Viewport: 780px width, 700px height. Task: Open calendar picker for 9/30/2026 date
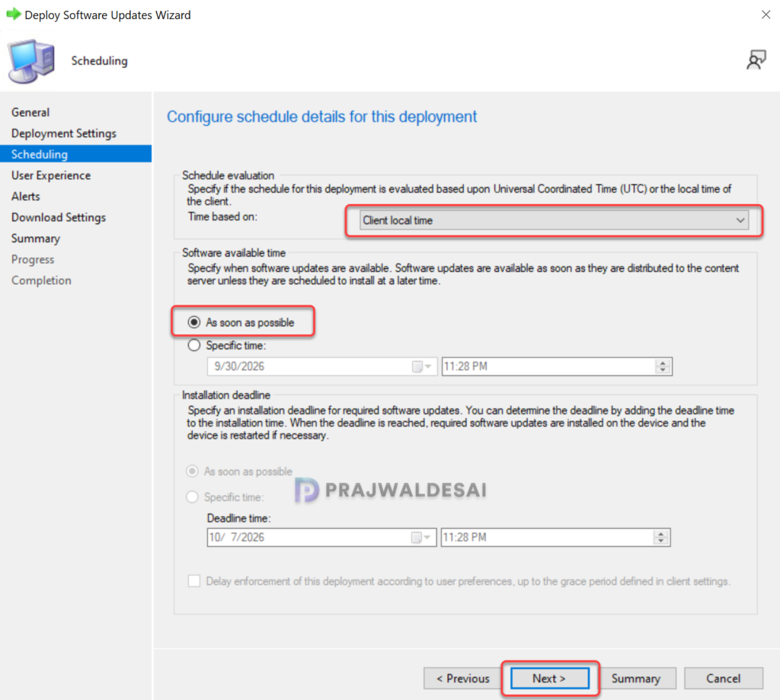point(421,366)
